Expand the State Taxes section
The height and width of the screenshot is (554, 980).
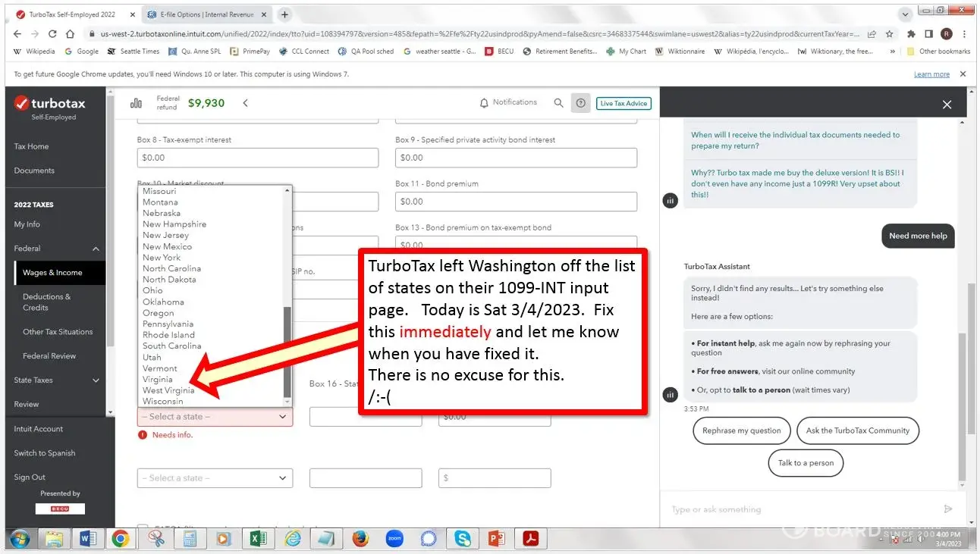click(96, 380)
